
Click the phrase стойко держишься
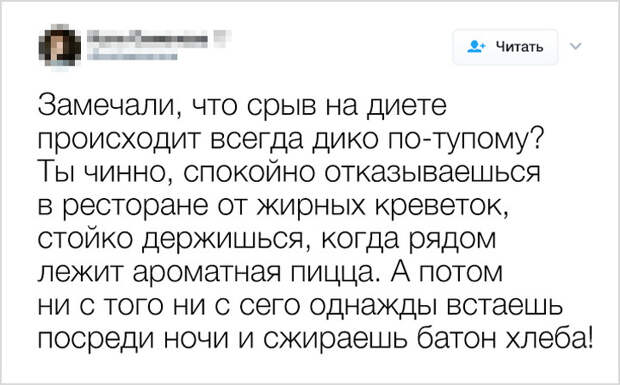tap(172, 240)
